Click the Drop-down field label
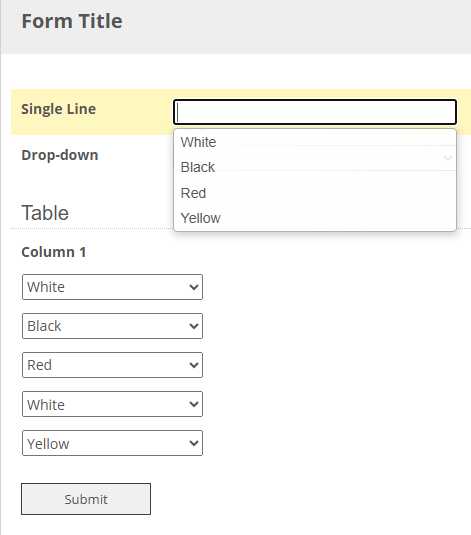The height and width of the screenshot is (535, 471). coord(60,155)
